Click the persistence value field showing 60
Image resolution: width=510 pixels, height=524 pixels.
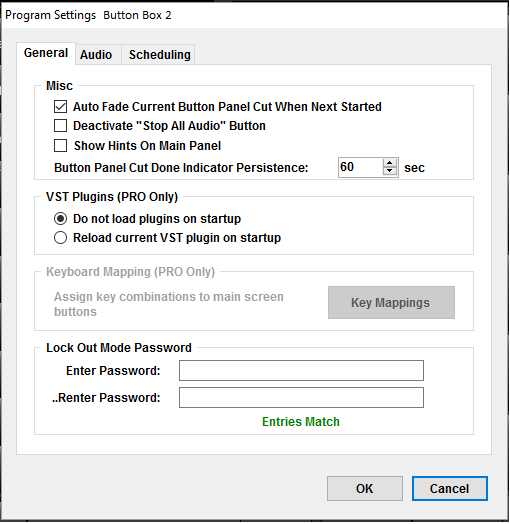click(360, 167)
